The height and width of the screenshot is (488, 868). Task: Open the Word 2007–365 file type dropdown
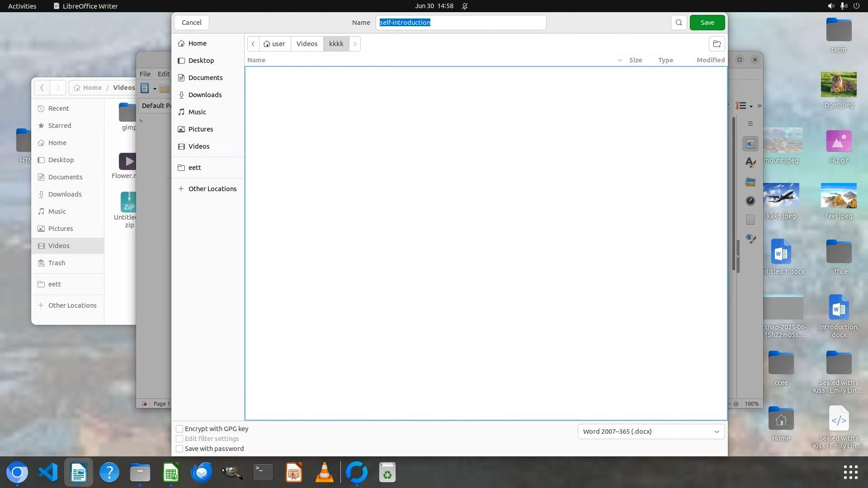tap(651, 432)
